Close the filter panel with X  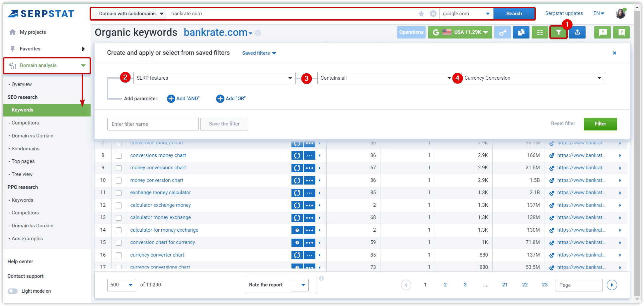(x=614, y=53)
